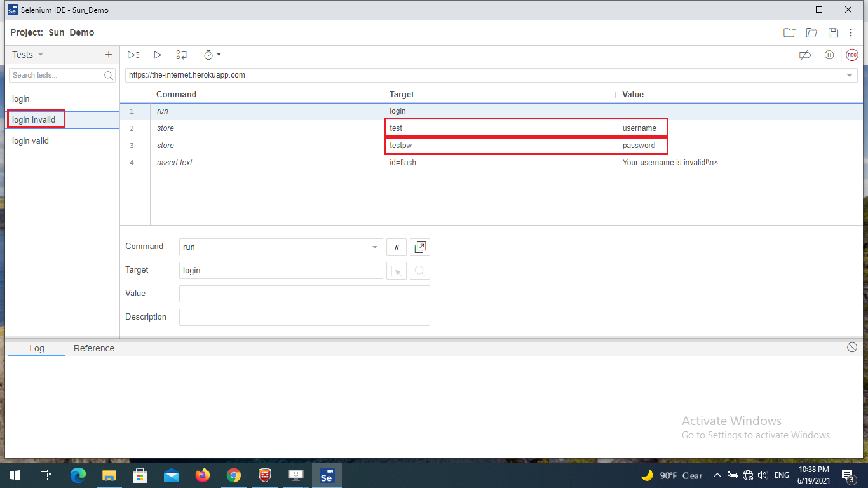Start recording with the REC button

coord(852,55)
